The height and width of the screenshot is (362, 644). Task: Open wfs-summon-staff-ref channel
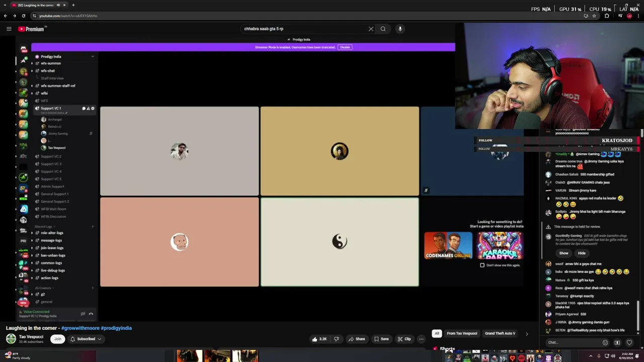click(58, 86)
